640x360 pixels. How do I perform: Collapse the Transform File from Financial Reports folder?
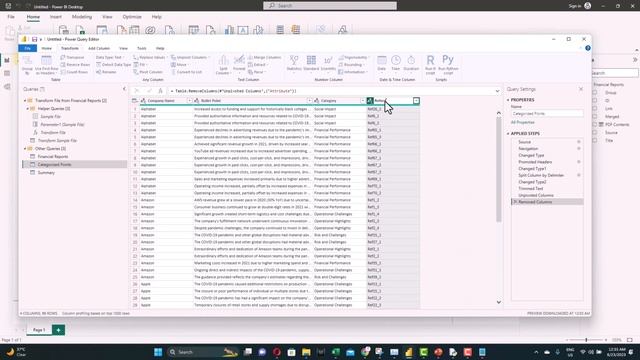pyautogui.click(x=25, y=100)
